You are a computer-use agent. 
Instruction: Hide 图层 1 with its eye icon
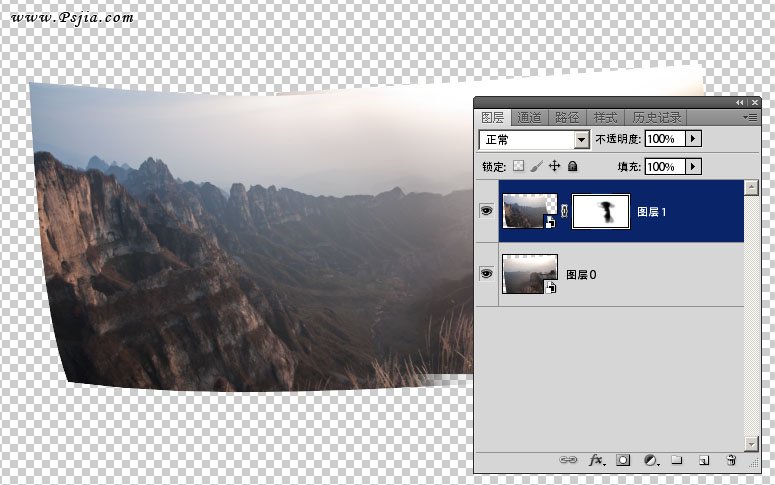[486, 211]
